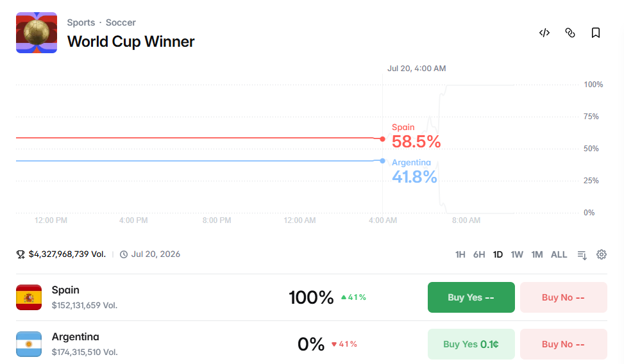Click the Argentina flag icon
This screenshot has width=624, height=364.
tap(29, 344)
